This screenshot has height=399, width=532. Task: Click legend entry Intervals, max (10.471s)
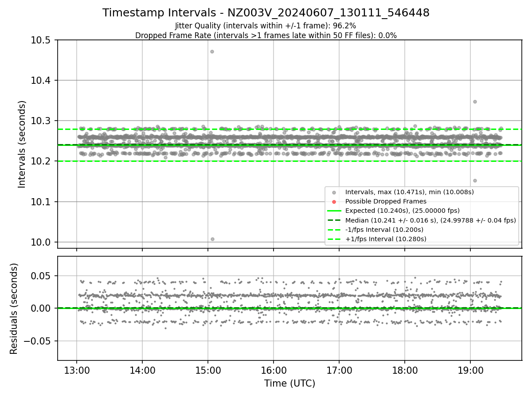pyautogui.click(x=410, y=192)
